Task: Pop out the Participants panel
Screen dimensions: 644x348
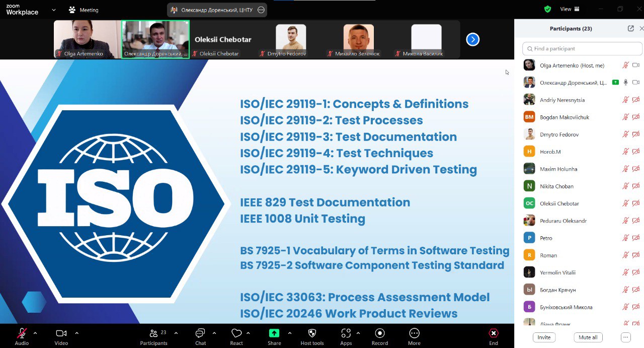Action: coord(631,29)
